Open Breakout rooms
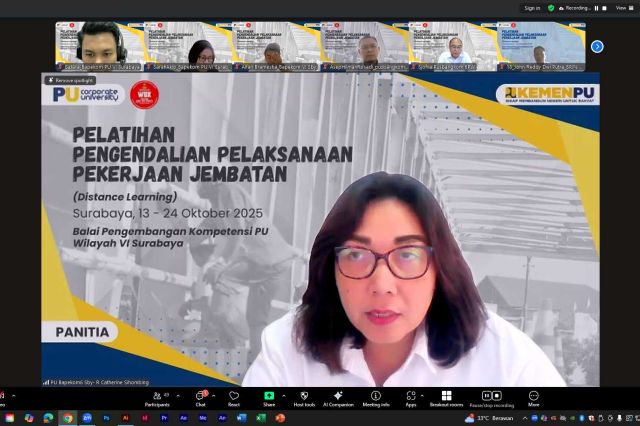Viewport: 640px width, 426px height. click(x=446, y=397)
